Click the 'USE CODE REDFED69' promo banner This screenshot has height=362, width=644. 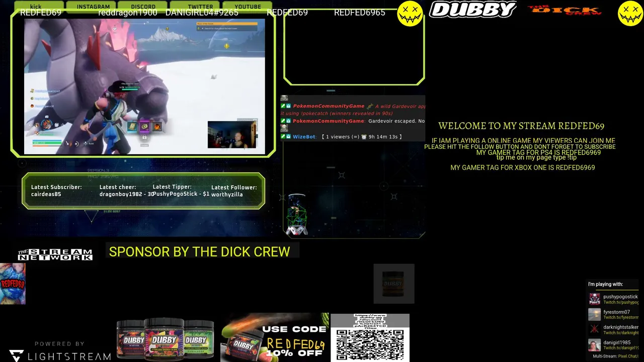click(x=275, y=337)
